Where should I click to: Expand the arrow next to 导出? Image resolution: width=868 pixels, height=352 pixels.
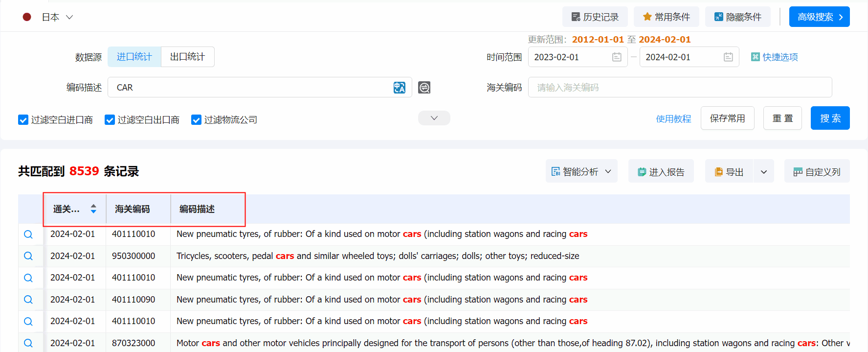pyautogui.click(x=763, y=172)
